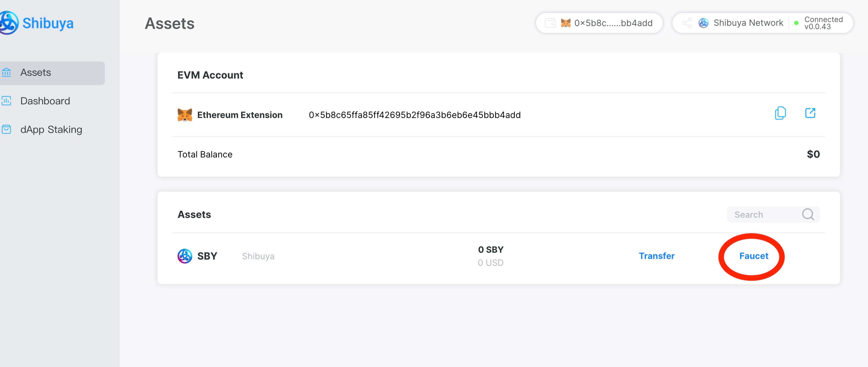
Task: Click the wallet icon in address pill
Action: 550,23
